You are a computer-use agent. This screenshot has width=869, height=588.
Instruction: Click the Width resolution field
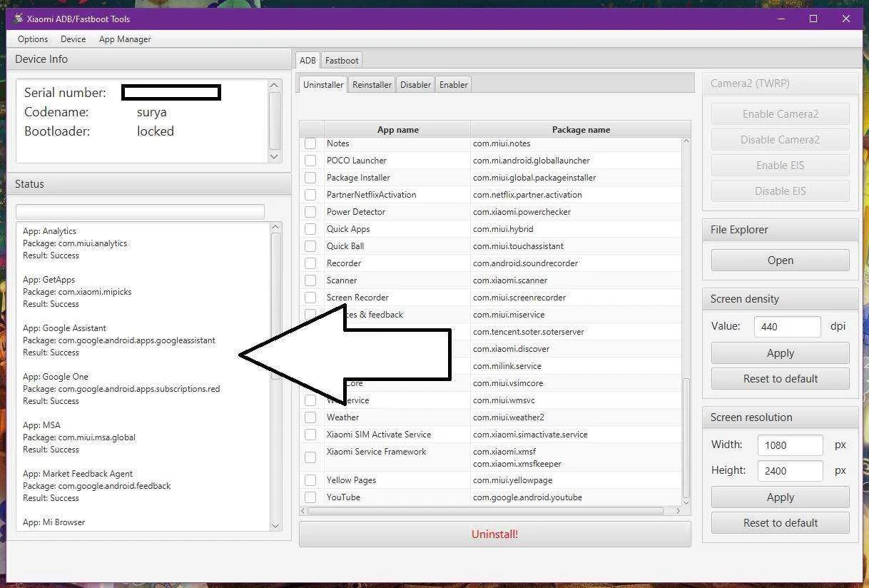coord(790,445)
